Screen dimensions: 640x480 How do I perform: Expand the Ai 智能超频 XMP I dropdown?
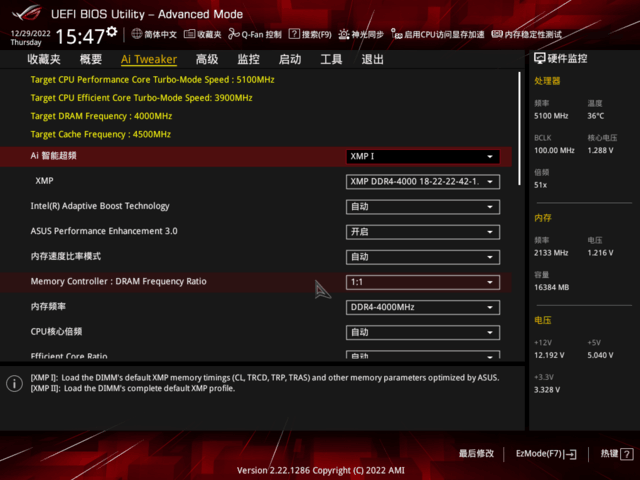coord(422,157)
